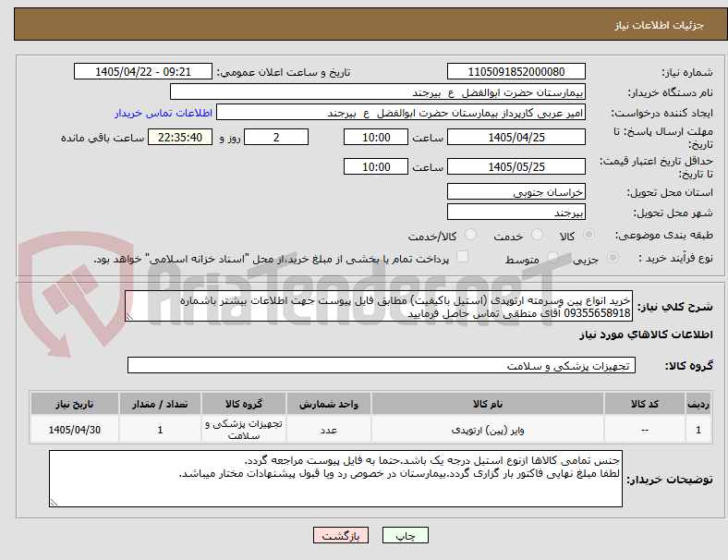Click the table group cell تجهیزات پزشکی و سلامت

pos(244,430)
